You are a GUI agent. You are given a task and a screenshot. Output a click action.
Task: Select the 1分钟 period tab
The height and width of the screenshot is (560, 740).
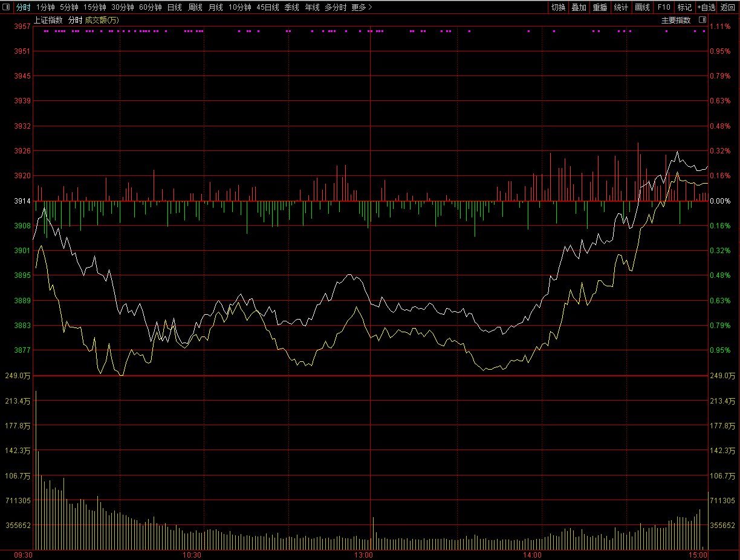(45, 7)
